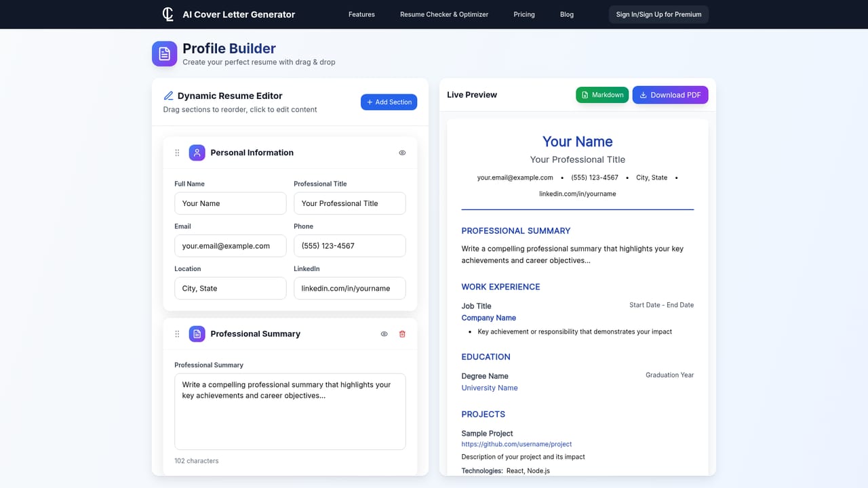The height and width of the screenshot is (488, 868).
Task: Export resume using the Markdown button
Action: (x=602, y=95)
